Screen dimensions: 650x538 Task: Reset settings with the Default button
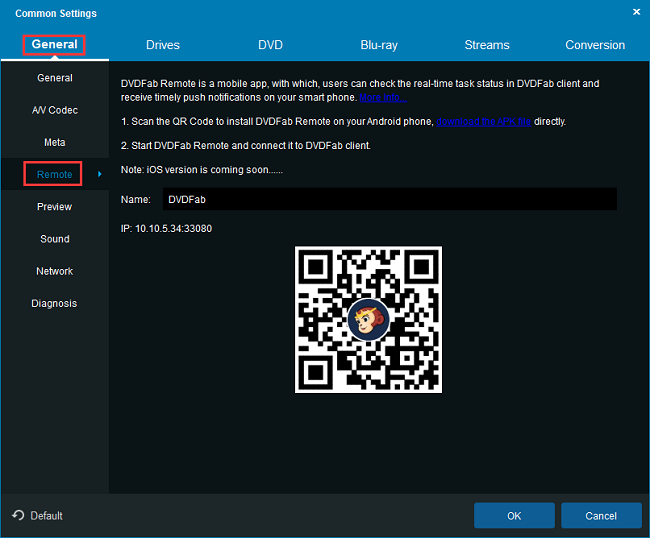point(37,516)
